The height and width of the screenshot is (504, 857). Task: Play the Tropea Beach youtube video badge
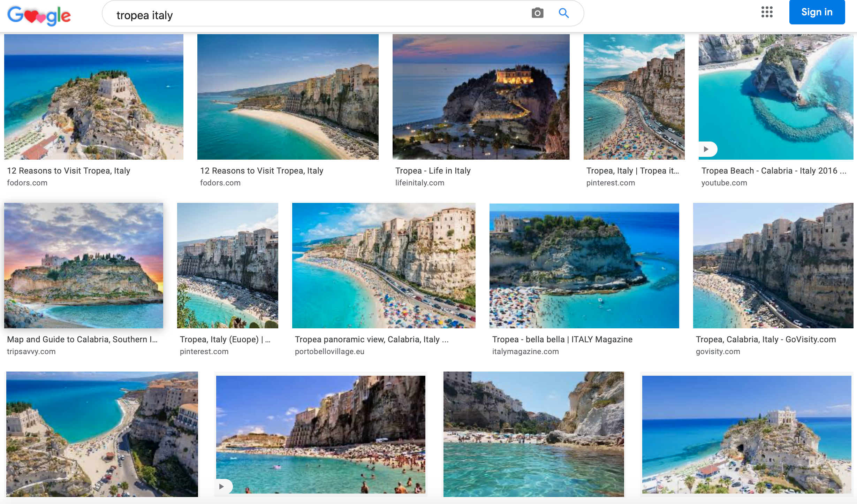coord(707,149)
